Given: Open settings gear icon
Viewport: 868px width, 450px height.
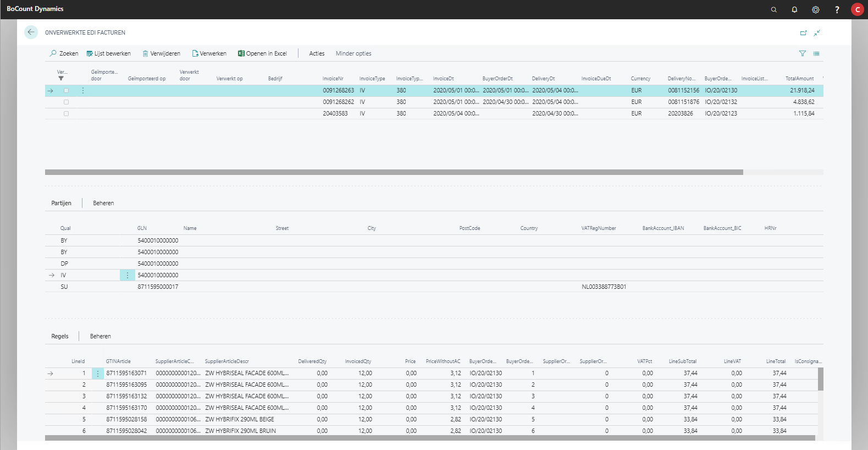Looking at the screenshot, I should coord(815,10).
